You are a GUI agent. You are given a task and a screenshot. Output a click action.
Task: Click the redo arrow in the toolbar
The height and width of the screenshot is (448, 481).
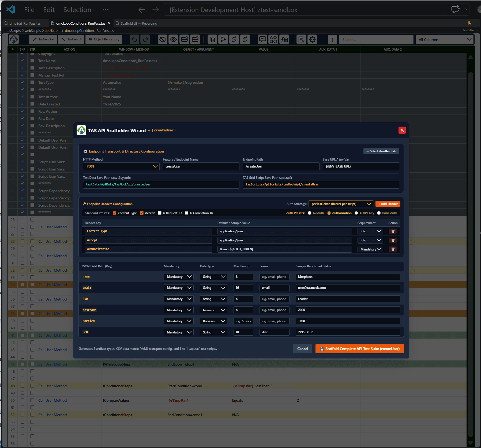coord(145,40)
